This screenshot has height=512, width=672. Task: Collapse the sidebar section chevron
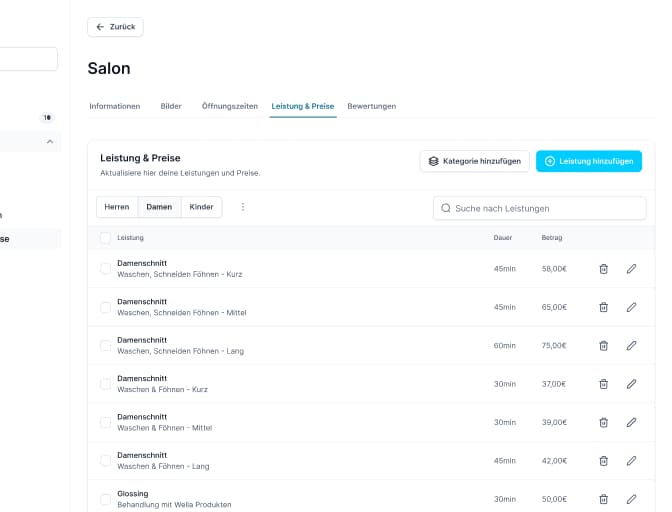coord(50,142)
